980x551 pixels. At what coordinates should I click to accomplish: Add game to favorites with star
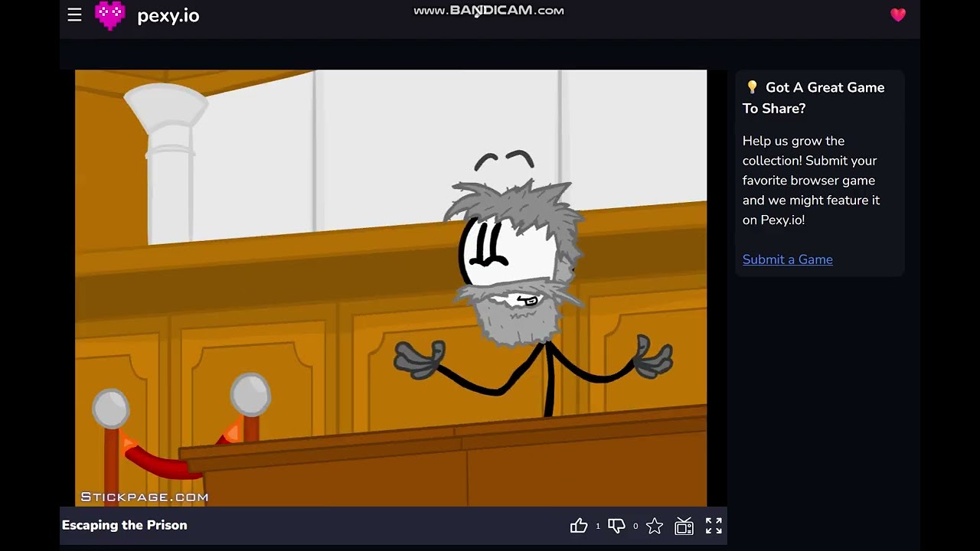click(x=655, y=526)
